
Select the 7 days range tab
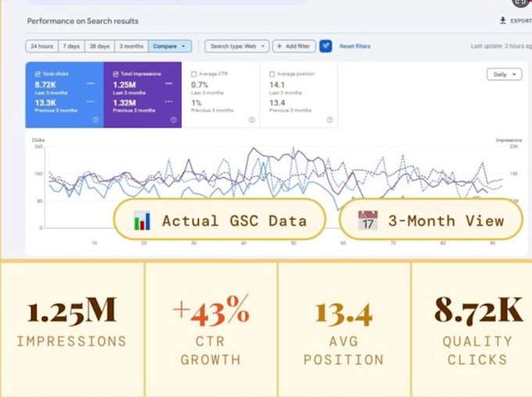(x=71, y=46)
